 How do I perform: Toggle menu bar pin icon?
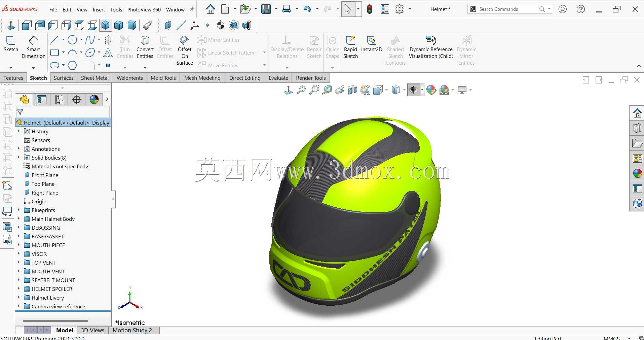coord(192,9)
